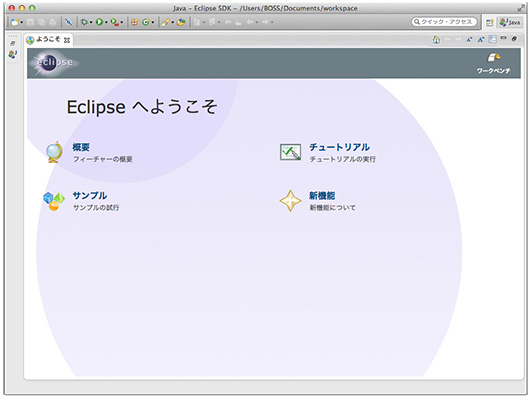This screenshot has width=530, height=398.
Task: Click the チュートリアルの実行 description text
Action: (342, 159)
